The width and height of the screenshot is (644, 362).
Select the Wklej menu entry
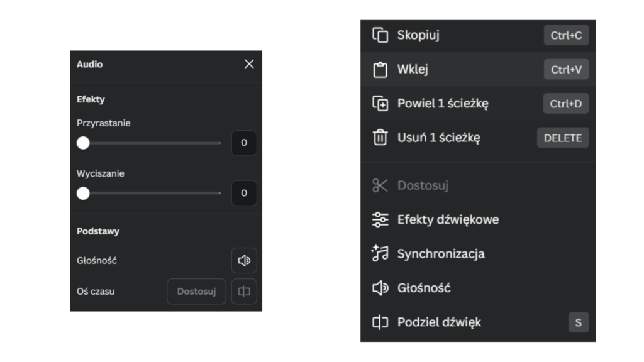pos(413,70)
